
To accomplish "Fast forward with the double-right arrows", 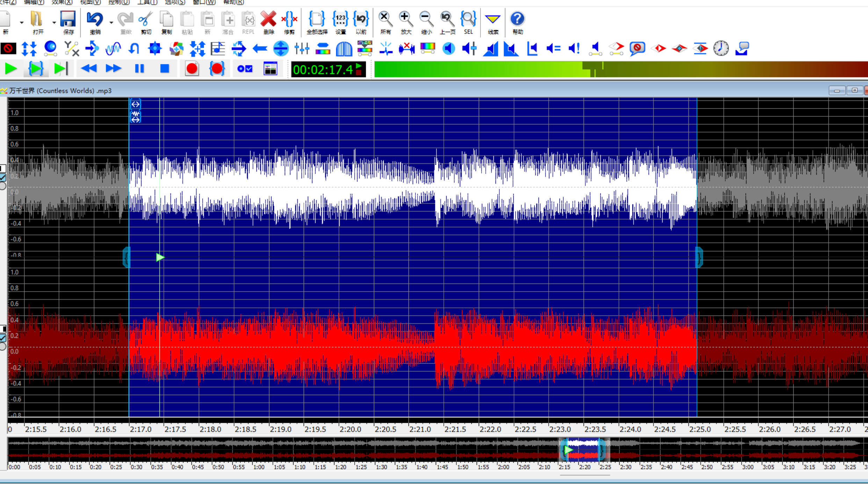I will coord(113,69).
